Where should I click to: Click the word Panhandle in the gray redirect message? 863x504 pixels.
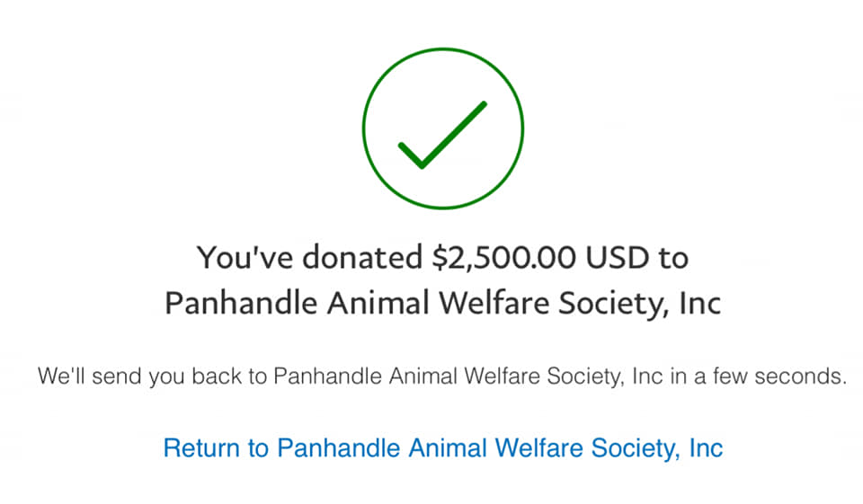(x=316, y=376)
